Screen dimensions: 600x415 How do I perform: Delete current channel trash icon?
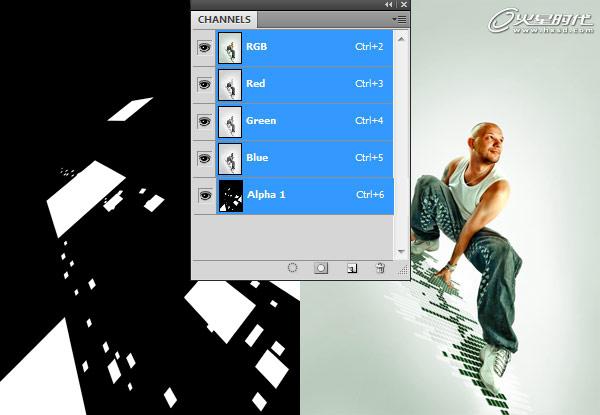[x=380, y=268]
